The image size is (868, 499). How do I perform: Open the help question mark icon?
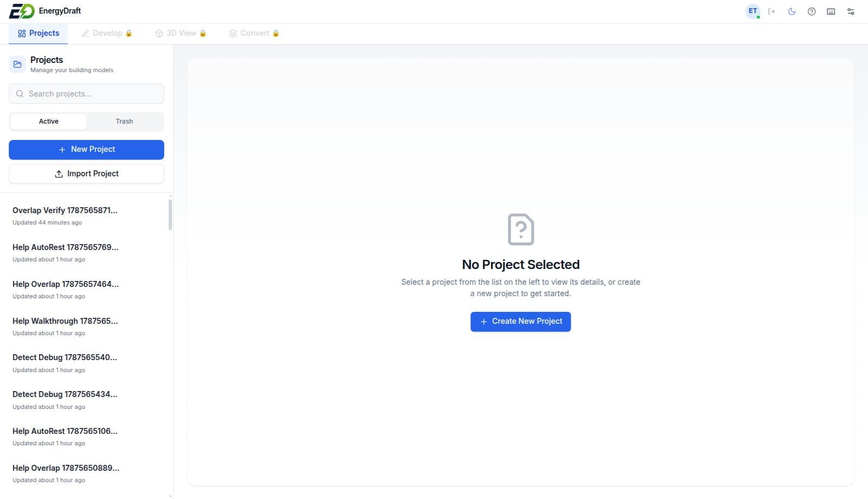(x=812, y=11)
